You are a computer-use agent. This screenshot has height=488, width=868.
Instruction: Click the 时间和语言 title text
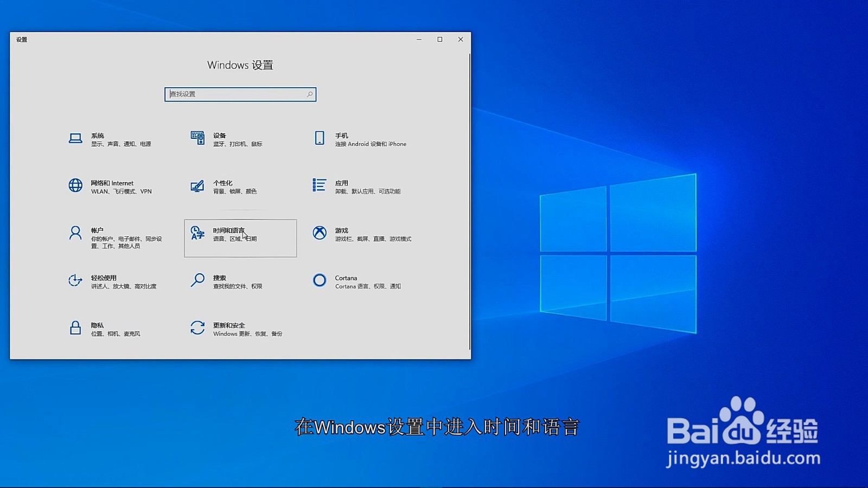pyautogui.click(x=229, y=230)
